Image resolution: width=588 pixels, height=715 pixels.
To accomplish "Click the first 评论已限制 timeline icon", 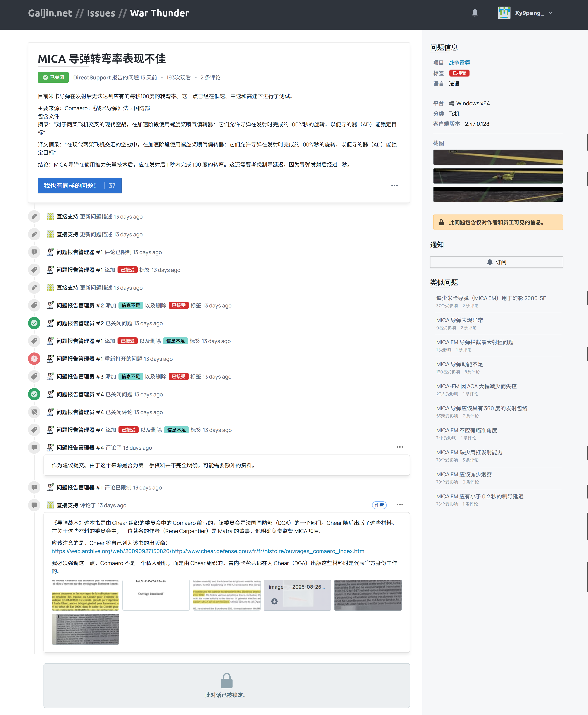I will [34, 252].
